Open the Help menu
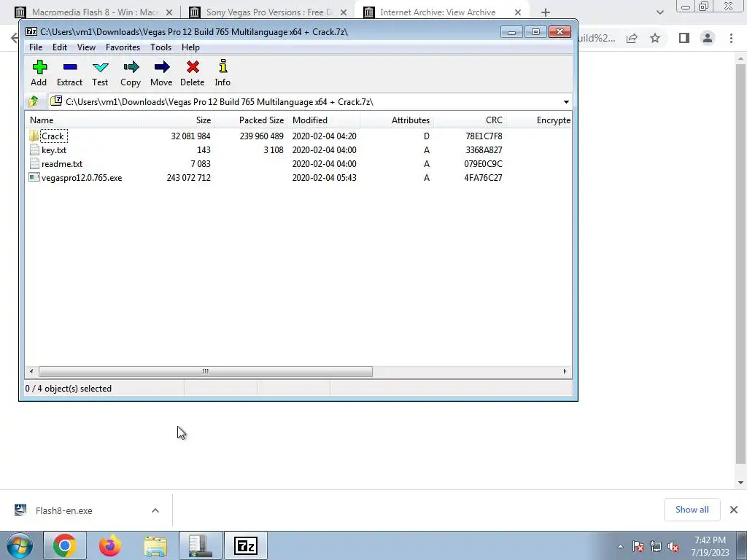Image resolution: width=747 pixels, height=560 pixels. 190,47
